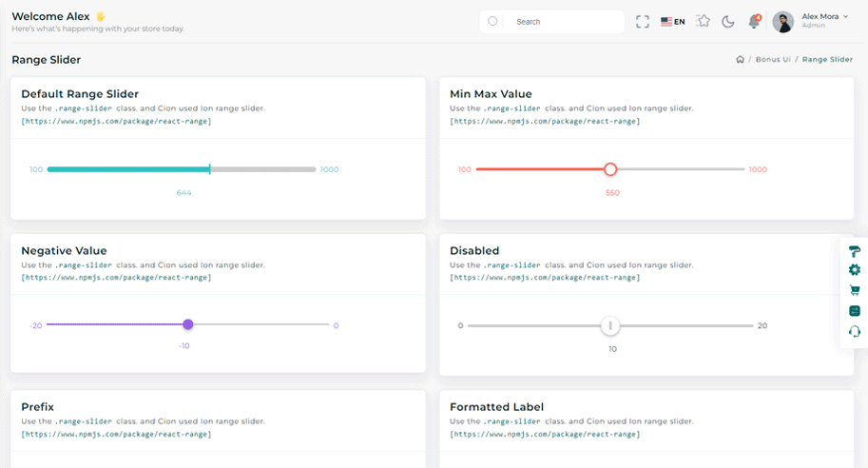This screenshot has height=468, width=868.
Task: Open the bookmarks star icon
Action: tap(703, 22)
